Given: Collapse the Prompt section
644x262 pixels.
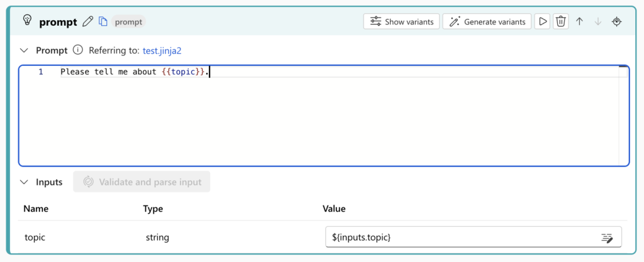Looking at the screenshot, I should (x=25, y=50).
